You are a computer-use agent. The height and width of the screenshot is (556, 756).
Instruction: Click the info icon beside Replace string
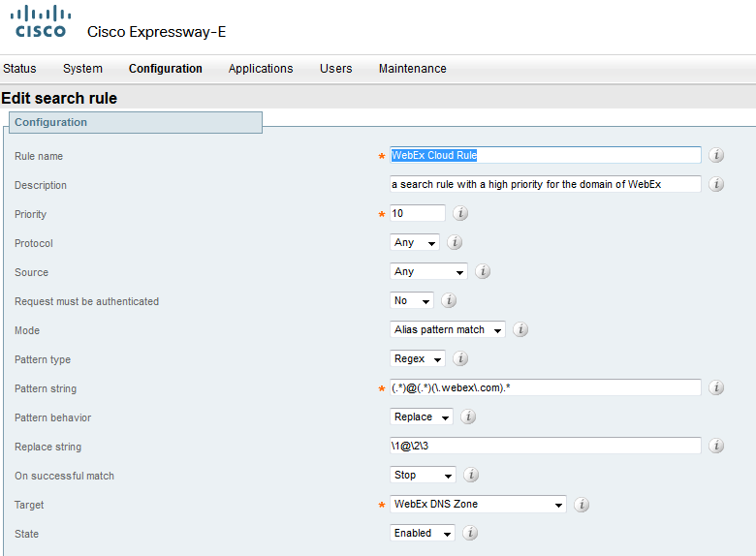point(716,446)
